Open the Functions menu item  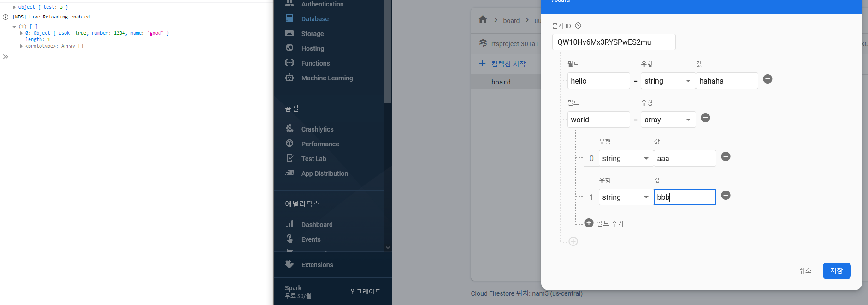pos(315,63)
